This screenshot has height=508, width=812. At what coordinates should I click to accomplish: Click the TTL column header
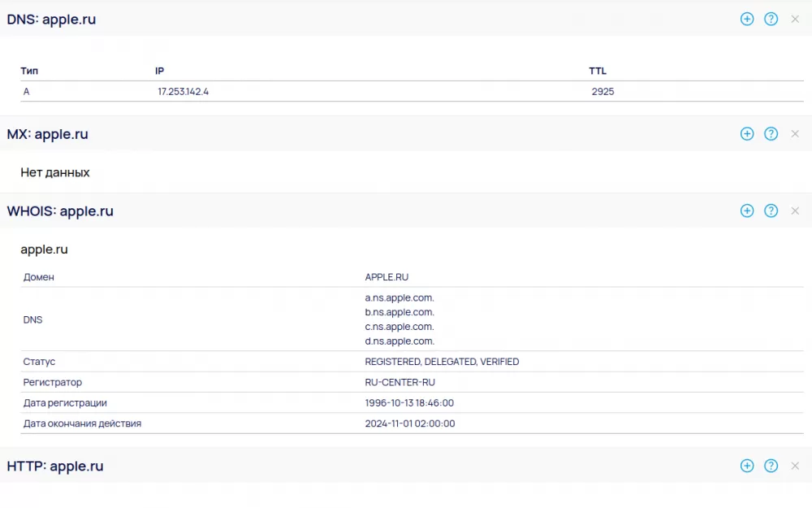[598, 71]
